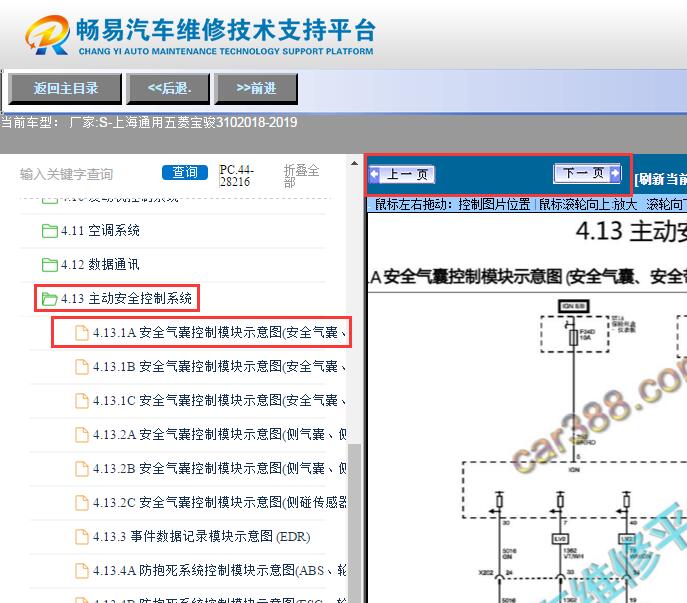Screen dimensions: 687x603
Task: Click page icon beside 4.13.1B entry
Action: click(81, 367)
